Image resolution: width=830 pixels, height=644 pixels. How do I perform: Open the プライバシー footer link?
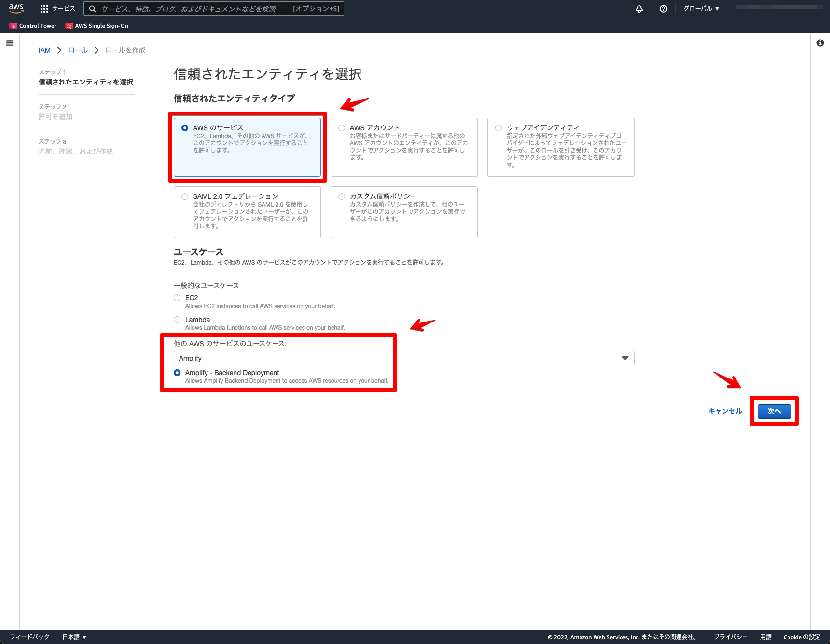coord(731,637)
